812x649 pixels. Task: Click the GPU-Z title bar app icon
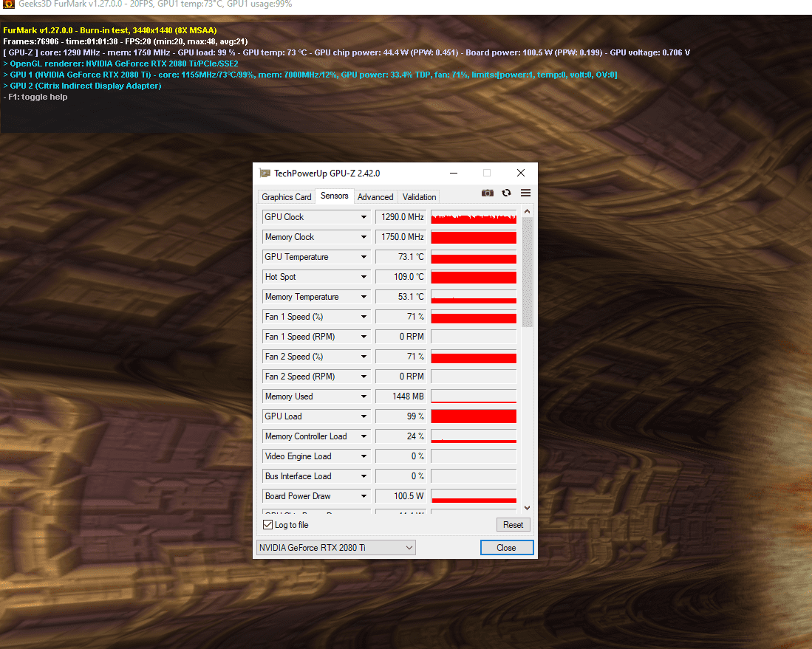point(265,173)
